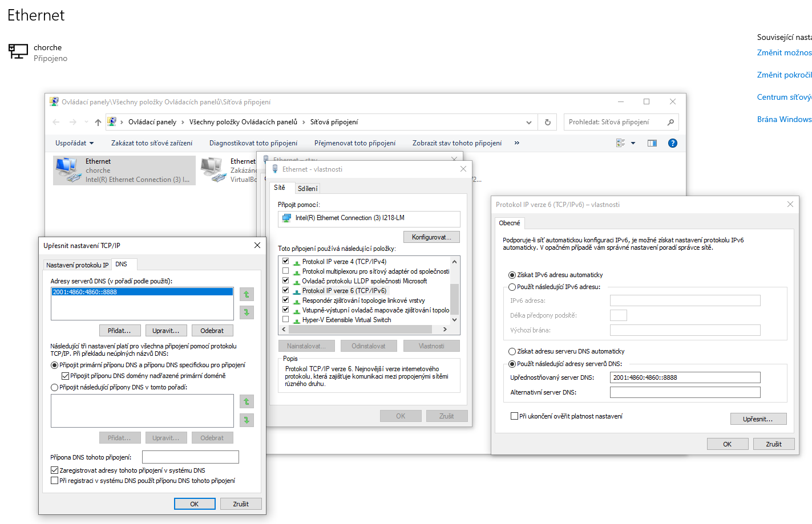Enable Hyper-V Extensible Virtual Switch checkbox

[285, 320]
